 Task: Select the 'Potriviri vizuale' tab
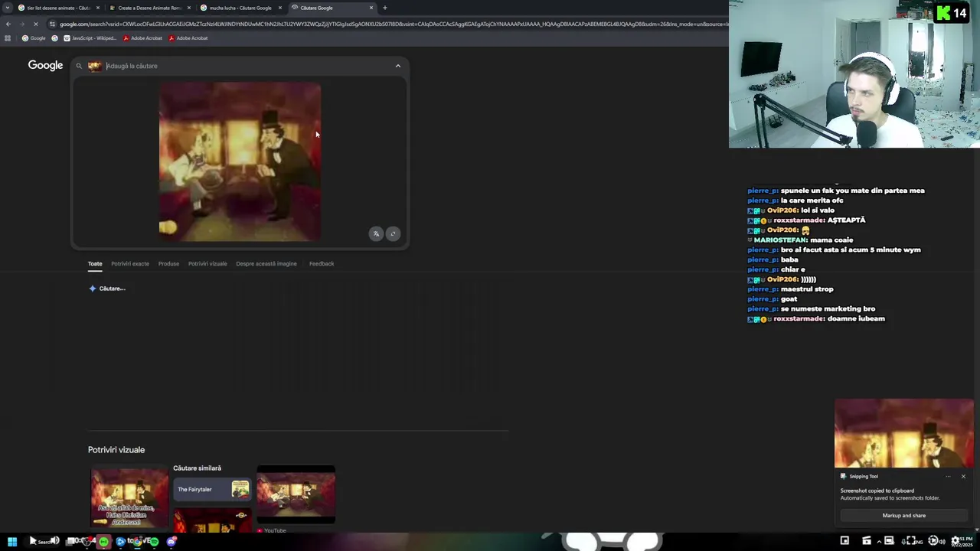tap(207, 263)
